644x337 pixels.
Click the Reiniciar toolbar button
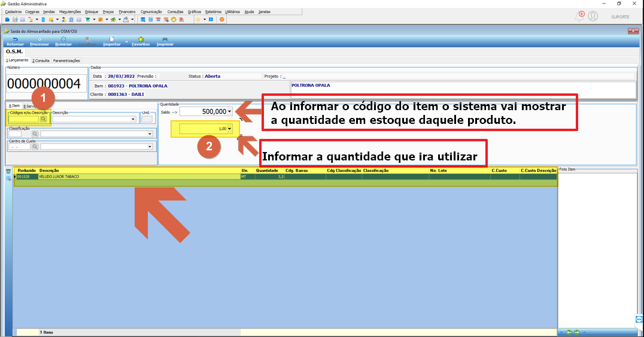point(63,41)
